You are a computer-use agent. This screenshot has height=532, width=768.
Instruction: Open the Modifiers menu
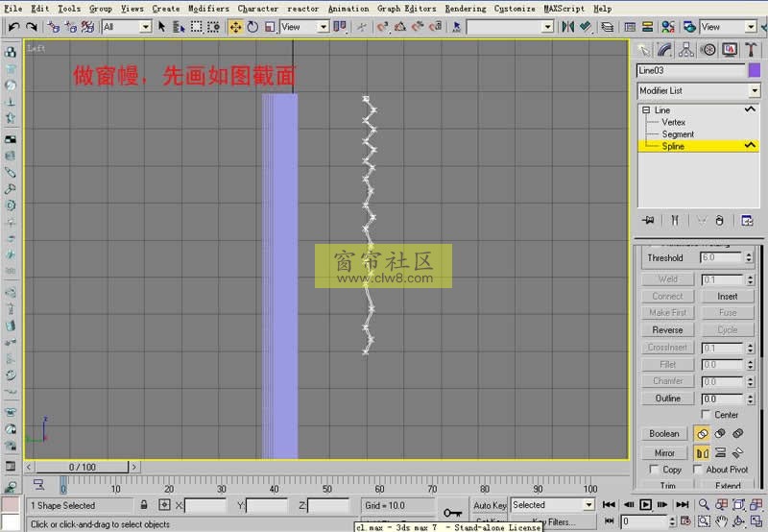point(208,9)
